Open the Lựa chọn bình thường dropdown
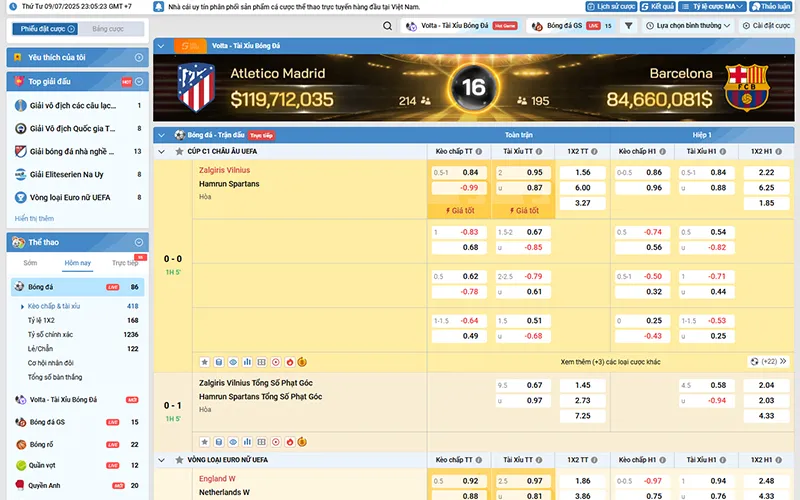The image size is (800, 500). point(689,26)
